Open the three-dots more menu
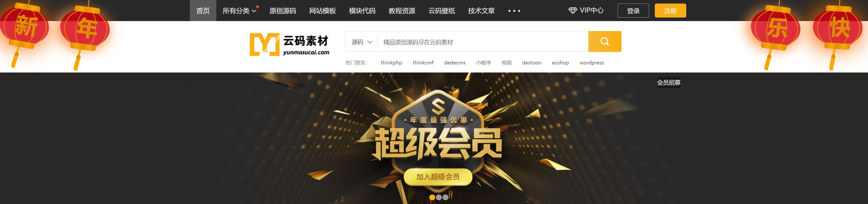 (x=514, y=11)
